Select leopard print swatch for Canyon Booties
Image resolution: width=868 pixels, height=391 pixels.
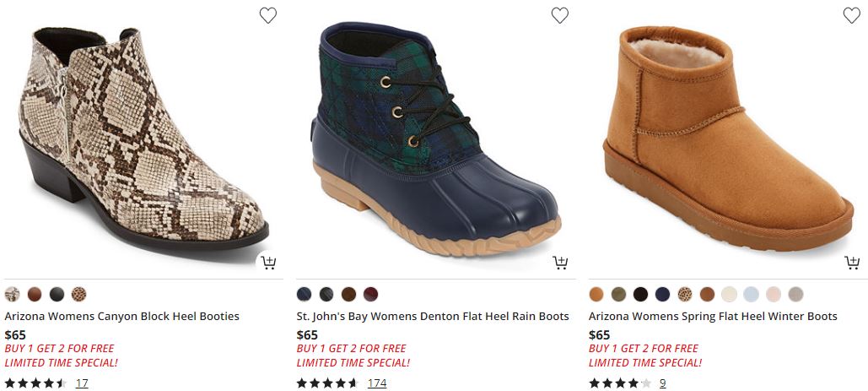[79, 294]
